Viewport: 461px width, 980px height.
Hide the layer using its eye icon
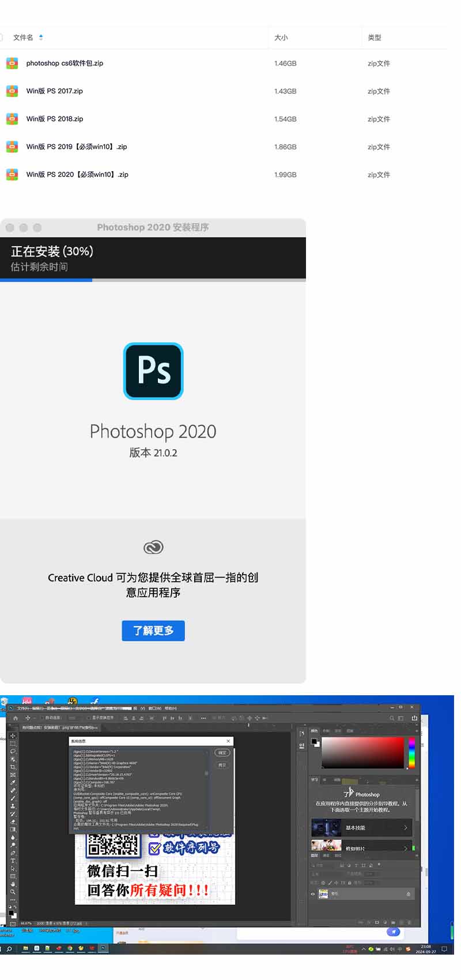[x=313, y=894]
